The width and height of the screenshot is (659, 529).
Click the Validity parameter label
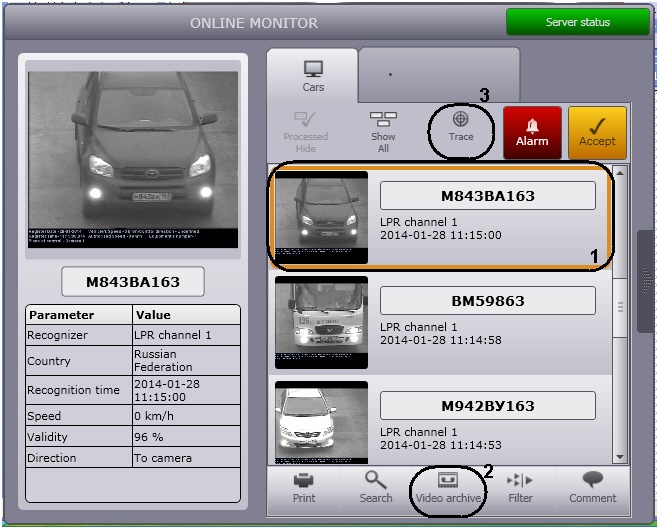coord(47,437)
